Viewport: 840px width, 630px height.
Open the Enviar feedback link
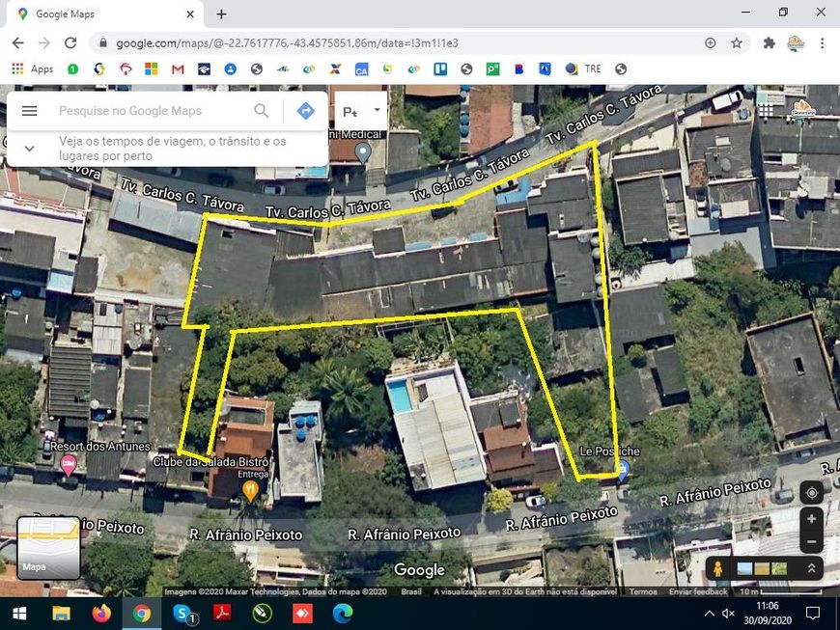698,591
